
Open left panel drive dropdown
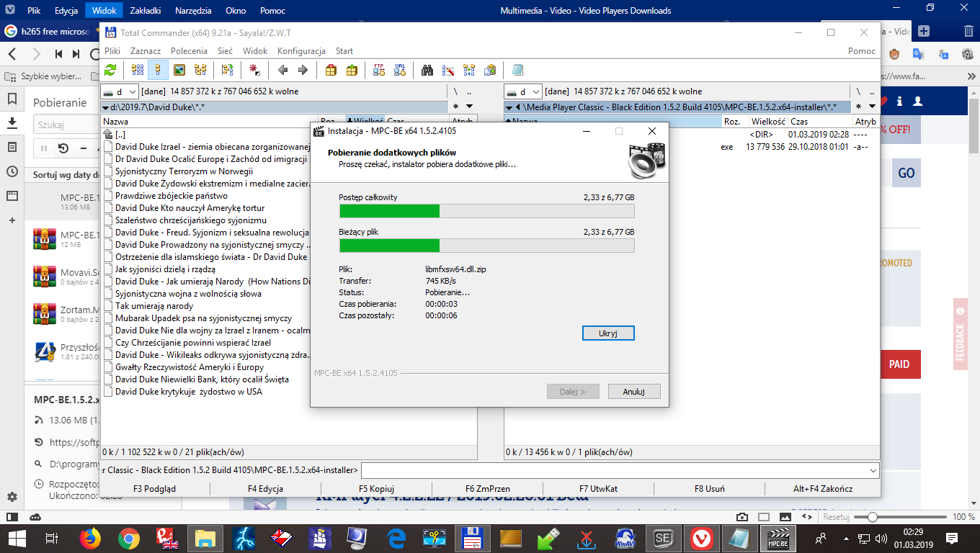pos(120,91)
